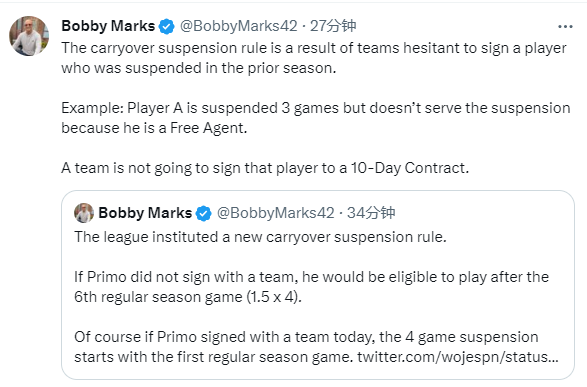
Task: Click the 10-Day Contract sentence
Action: point(265,168)
